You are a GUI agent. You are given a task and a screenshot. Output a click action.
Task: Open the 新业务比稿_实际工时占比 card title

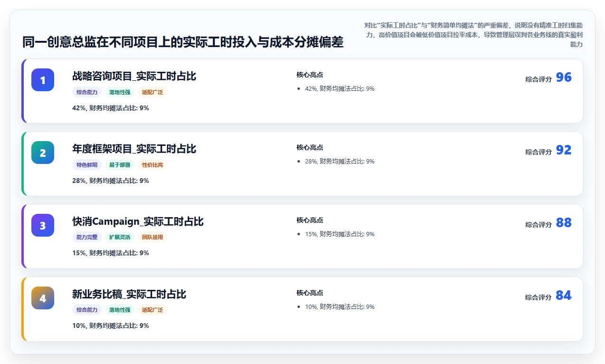129,295
